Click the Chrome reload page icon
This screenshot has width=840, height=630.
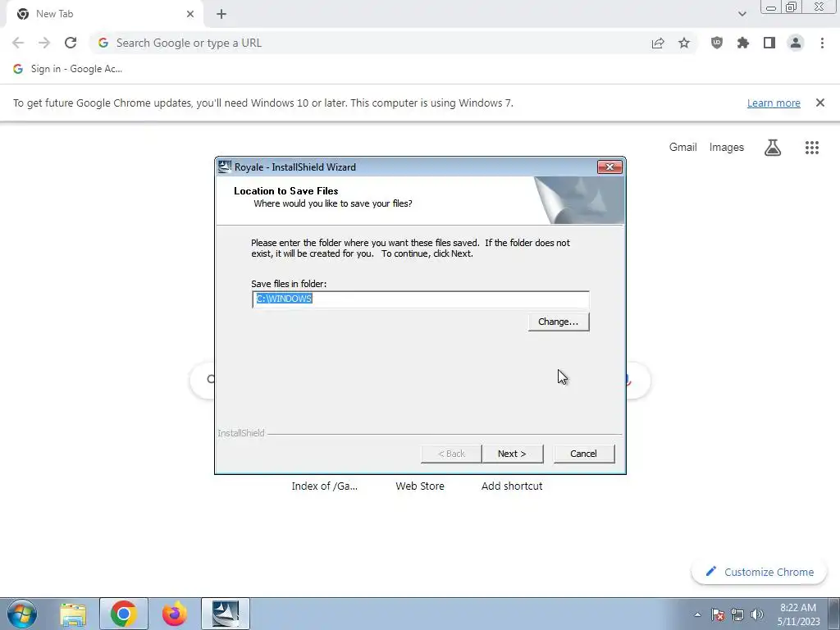pos(71,43)
